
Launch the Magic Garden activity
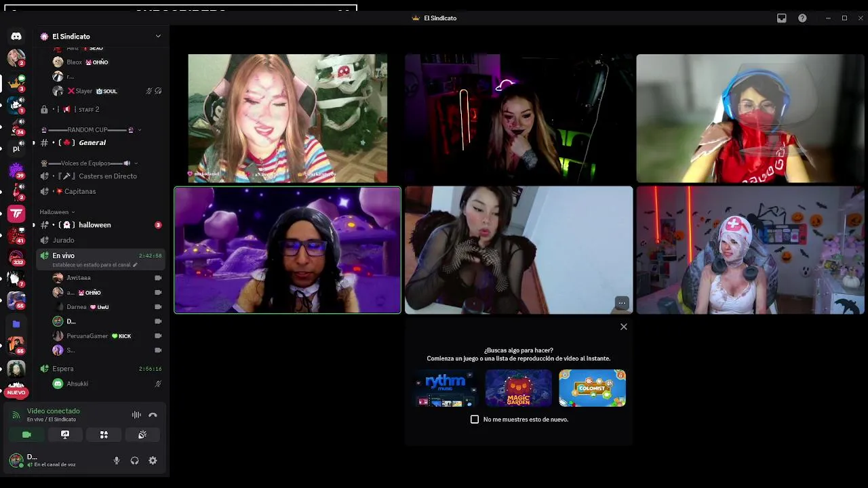tap(519, 388)
